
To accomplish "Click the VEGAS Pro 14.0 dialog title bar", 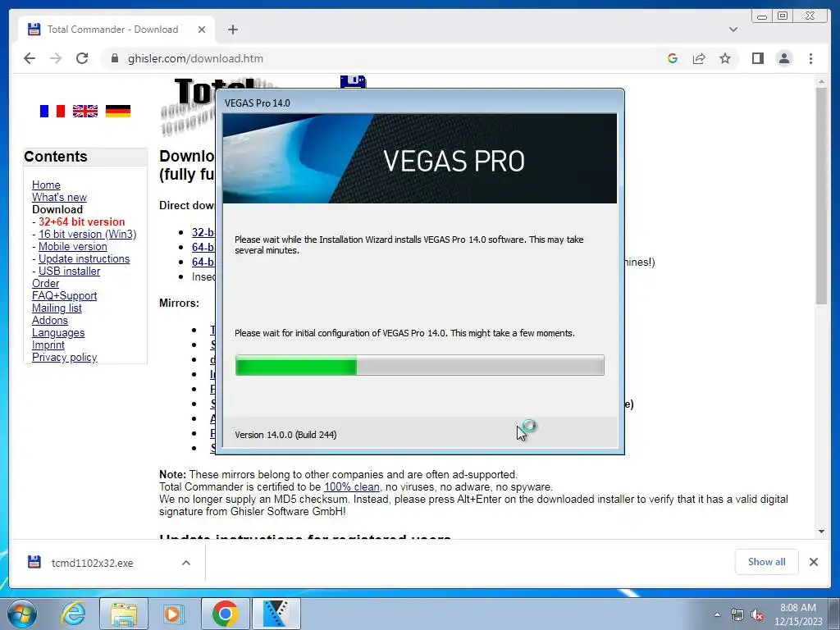I will click(x=419, y=103).
